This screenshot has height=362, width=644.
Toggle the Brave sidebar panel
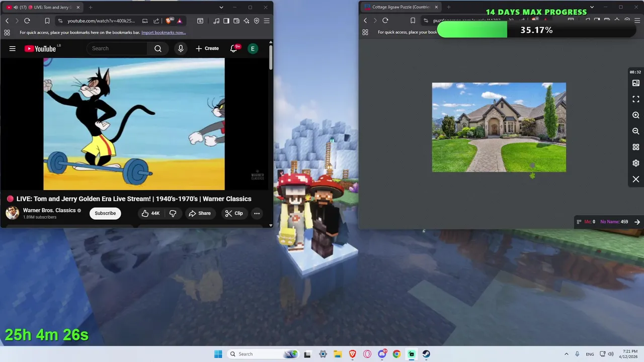click(x=226, y=21)
